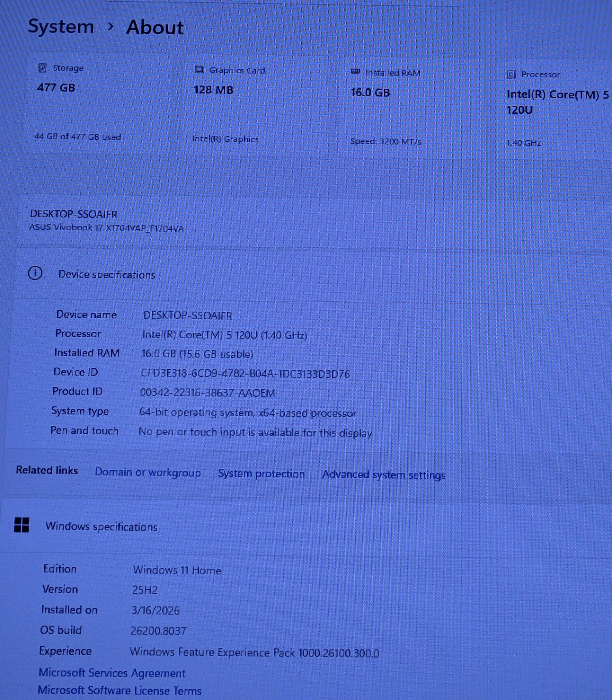Click the info icon beside Device specifications
The image size is (612, 700).
(35, 273)
